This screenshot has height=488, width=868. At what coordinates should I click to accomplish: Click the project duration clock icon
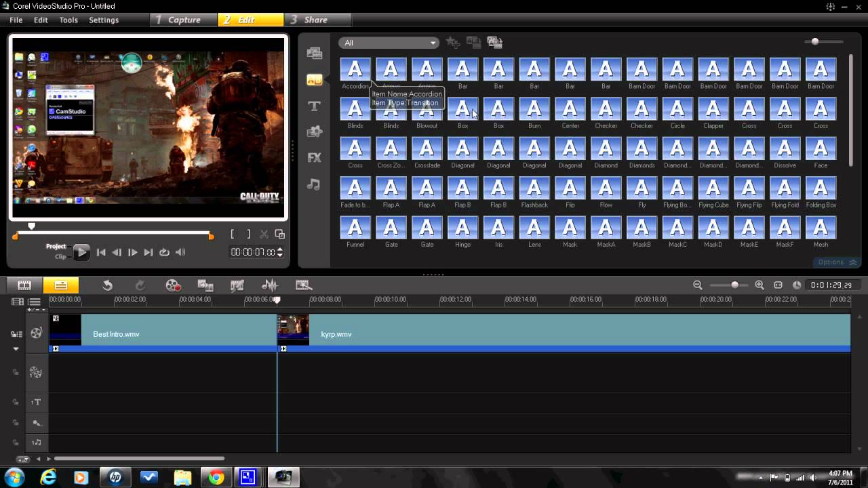[797, 285]
